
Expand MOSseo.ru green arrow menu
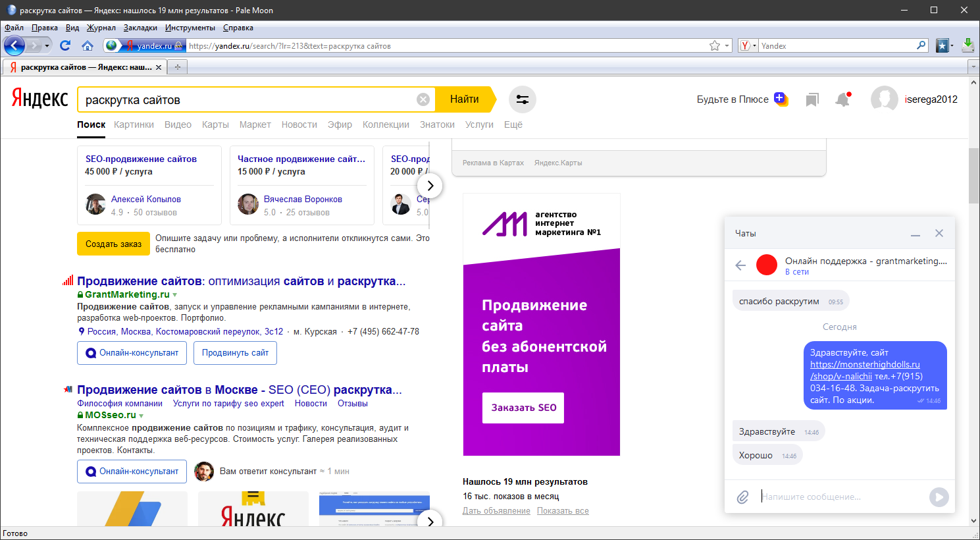(x=141, y=416)
